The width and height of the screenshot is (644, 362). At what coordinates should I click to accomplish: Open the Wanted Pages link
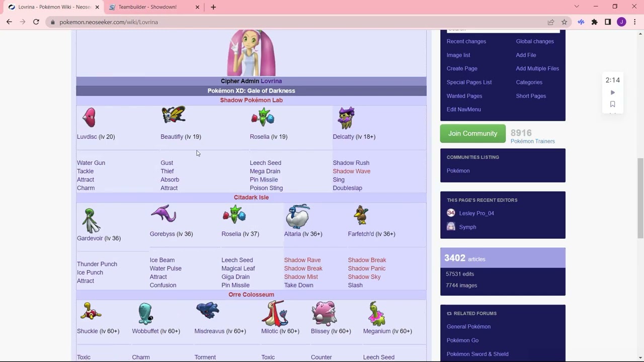pos(464,96)
